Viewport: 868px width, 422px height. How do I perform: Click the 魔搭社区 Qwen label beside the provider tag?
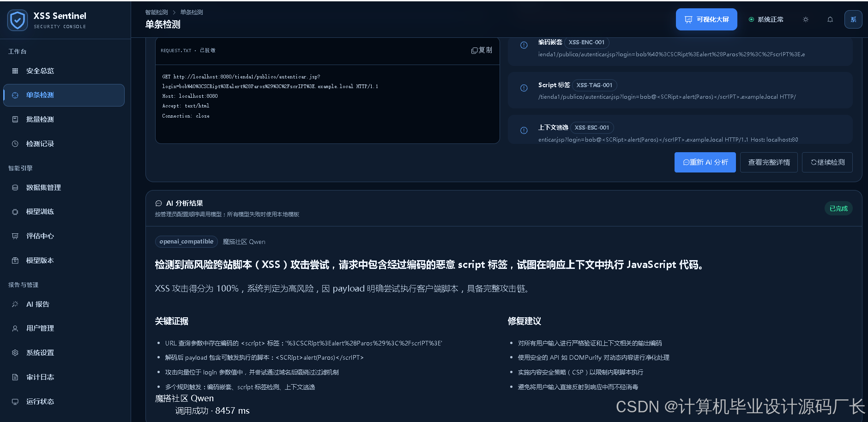[244, 242]
